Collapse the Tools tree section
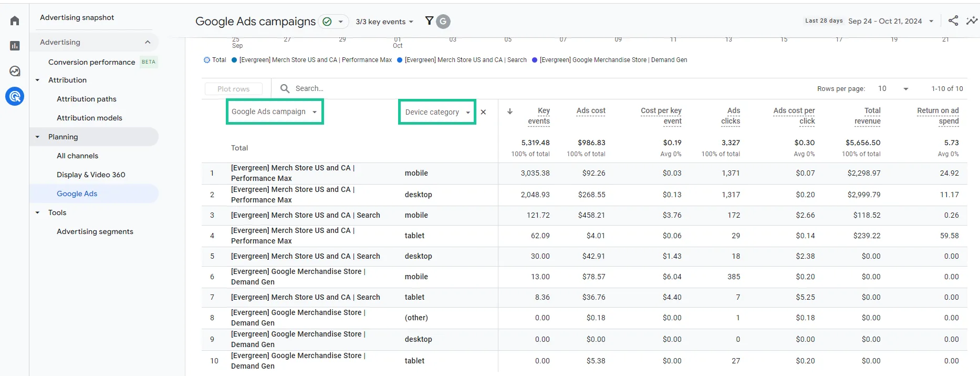Viewport: 980px width, 376px height. [x=37, y=212]
